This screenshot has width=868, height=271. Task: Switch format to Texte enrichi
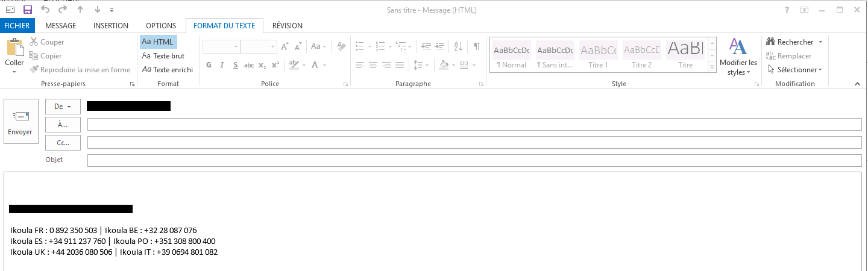coord(167,69)
